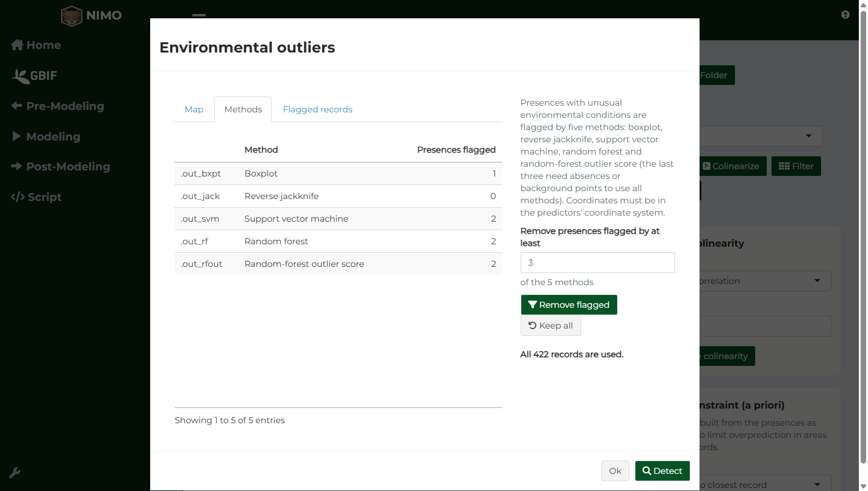Open the dropdown above the Colinearize button

(761, 136)
